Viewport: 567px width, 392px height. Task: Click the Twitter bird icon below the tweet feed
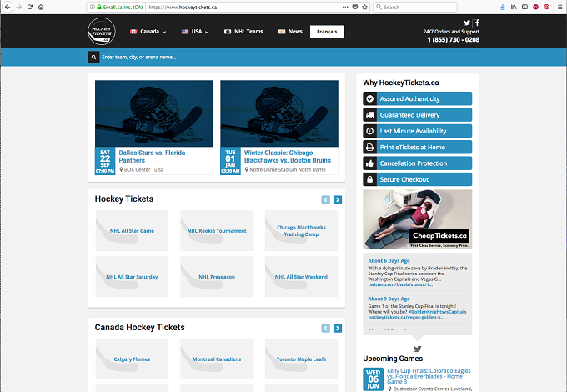(x=417, y=349)
